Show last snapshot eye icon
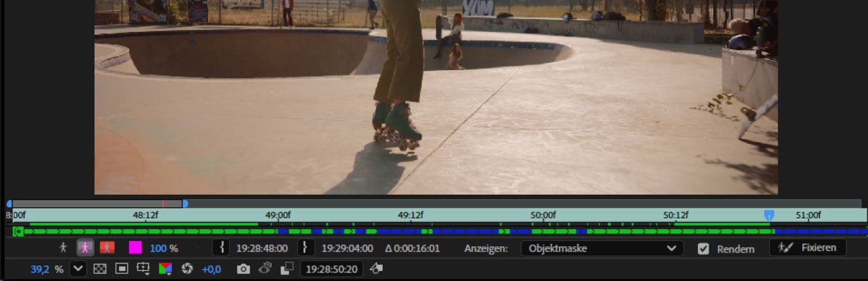Viewport: 868px width, 281px height. pyautogui.click(x=265, y=269)
